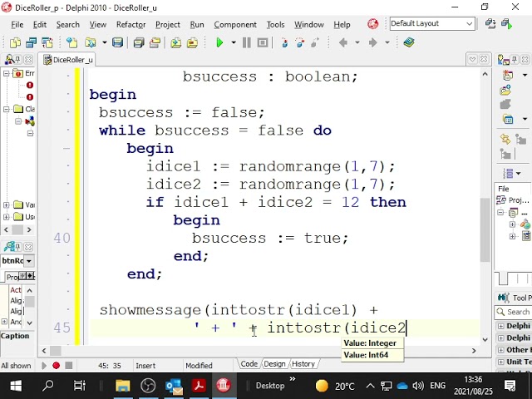Pin the Structure pane with pushpin
This screenshot has height=399, width=532.
18,60
